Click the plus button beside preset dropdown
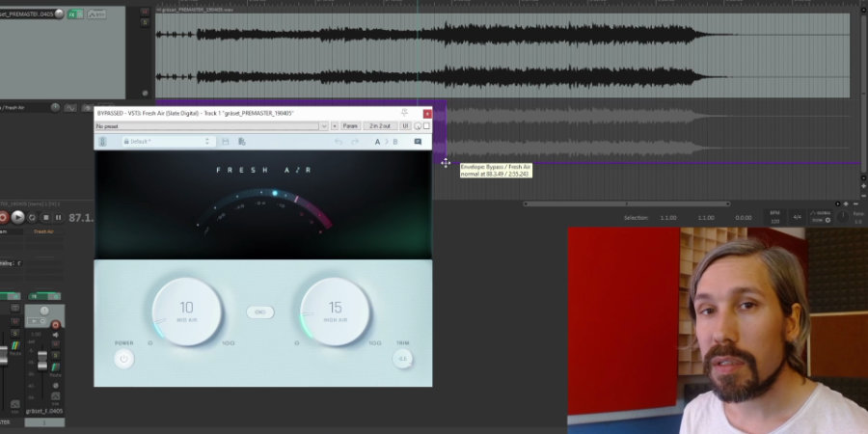This screenshot has width=868, height=434. click(335, 126)
